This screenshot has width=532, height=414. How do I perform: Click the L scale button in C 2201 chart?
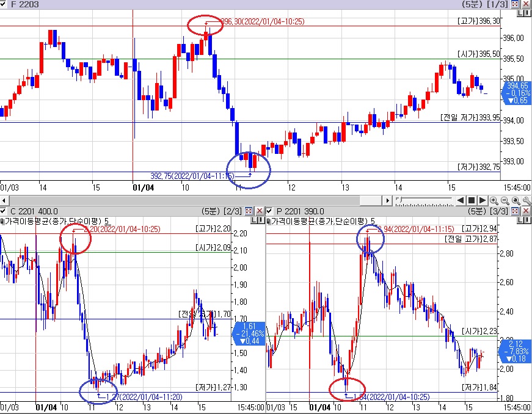point(254,220)
